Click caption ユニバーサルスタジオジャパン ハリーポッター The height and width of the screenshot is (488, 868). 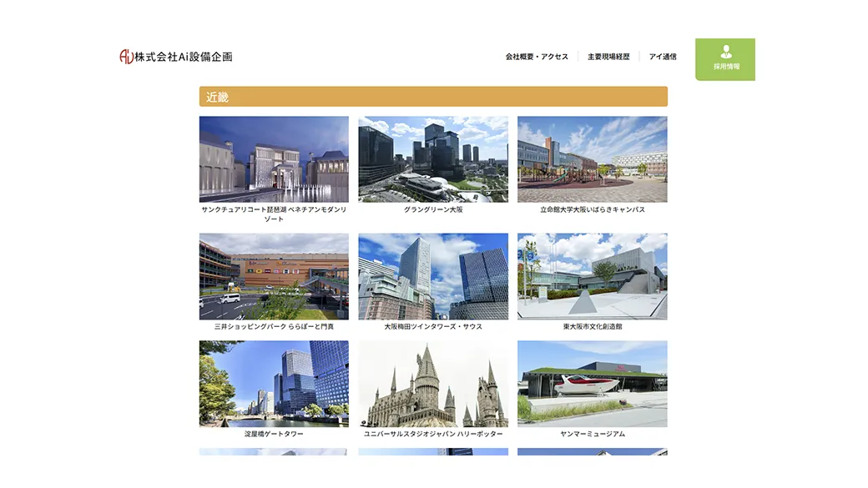click(x=433, y=434)
